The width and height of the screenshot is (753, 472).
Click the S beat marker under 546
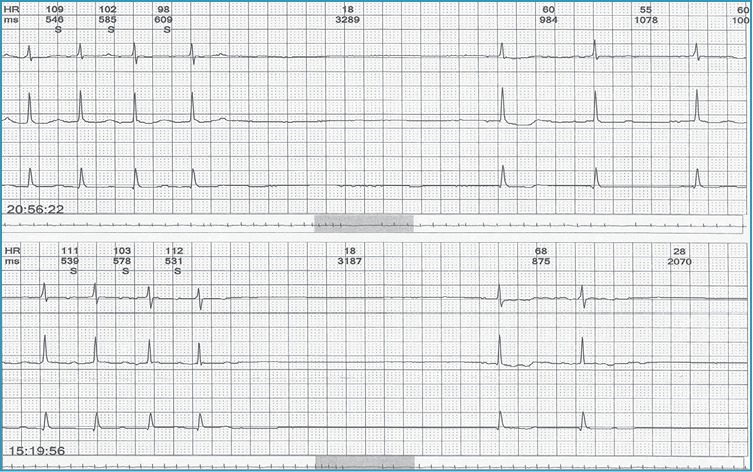click(x=59, y=30)
